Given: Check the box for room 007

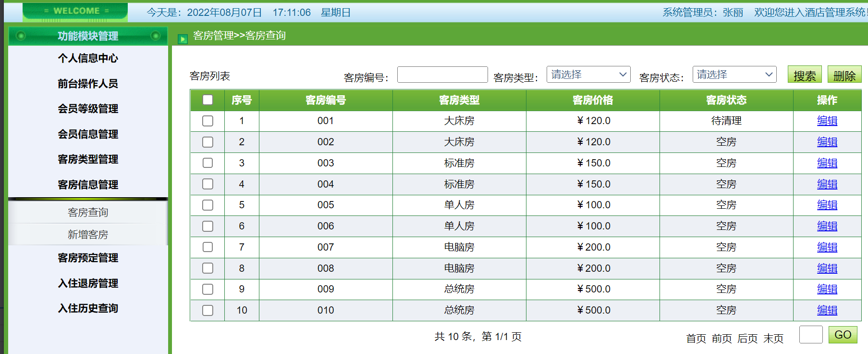Looking at the screenshot, I should [x=208, y=247].
